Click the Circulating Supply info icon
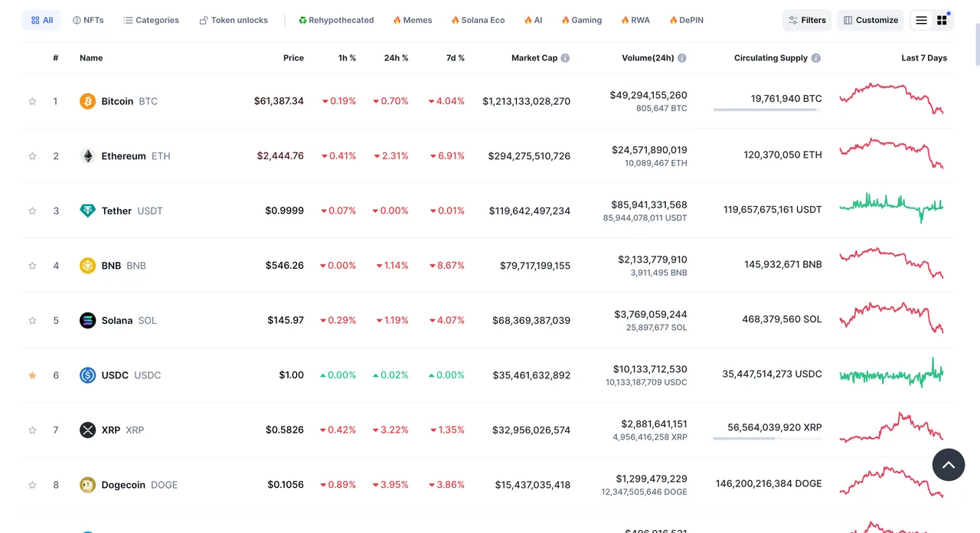Screen dimensions: 980x533 [x=816, y=58]
